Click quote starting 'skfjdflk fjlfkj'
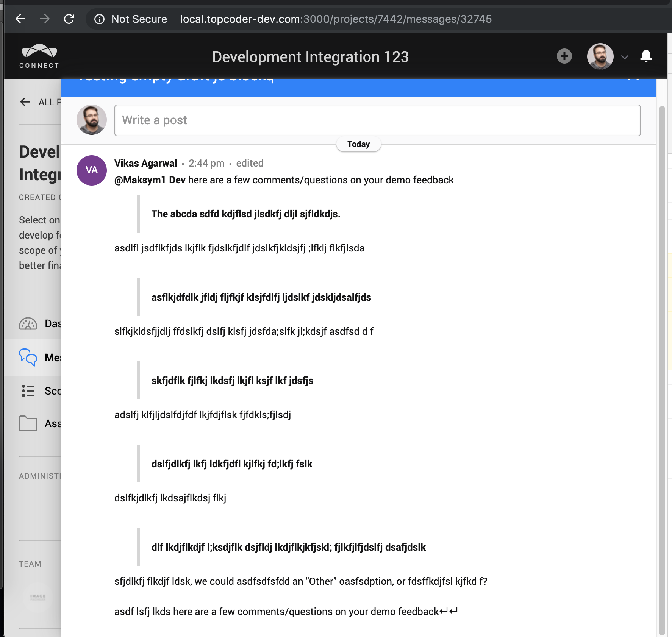This screenshot has width=672, height=637. [x=232, y=381]
